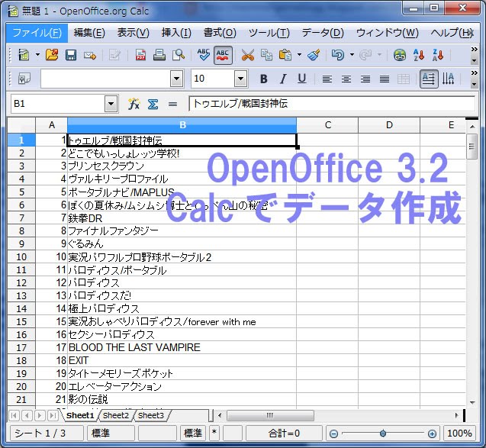Toggle Underline formatting
The image size is (486, 448).
pos(302,79)
